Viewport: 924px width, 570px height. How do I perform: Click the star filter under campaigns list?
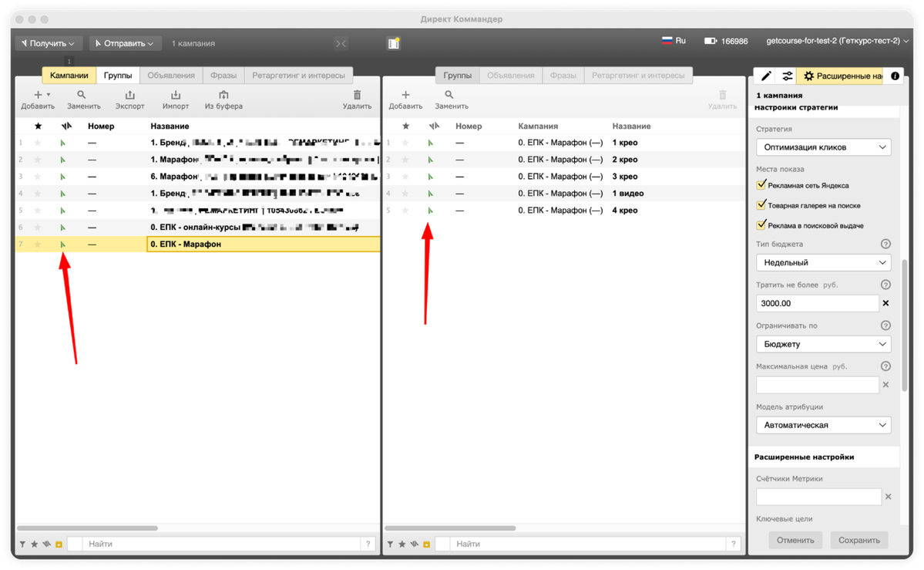34,544
